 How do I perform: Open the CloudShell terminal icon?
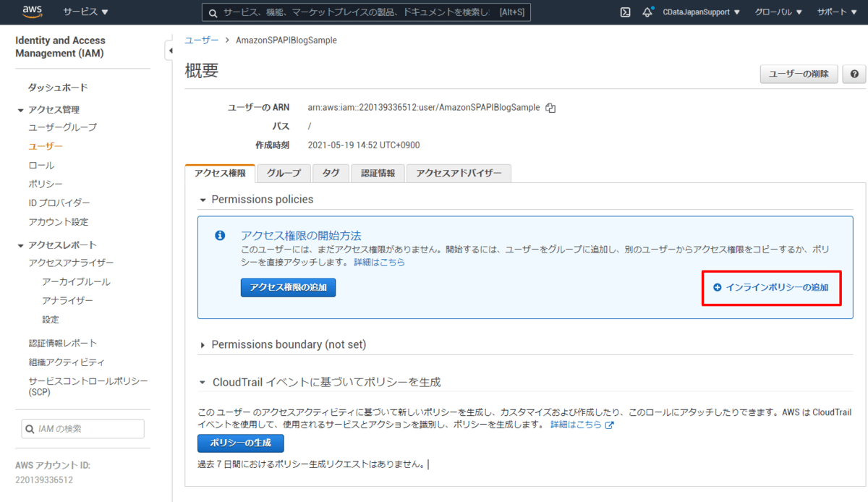(x=626, y=12)
